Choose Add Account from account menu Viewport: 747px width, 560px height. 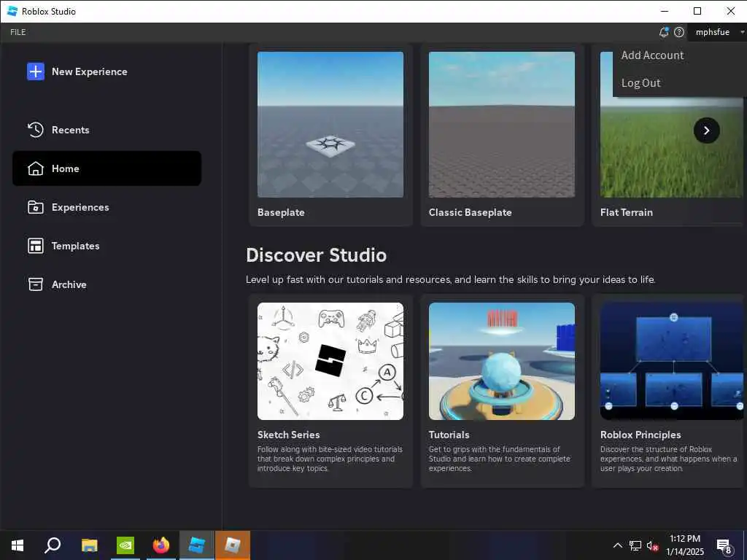coord(652,55)
